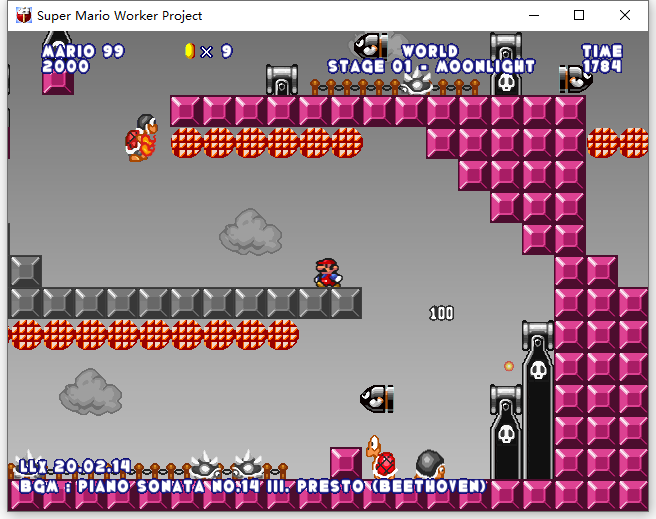656x519 pixels.
Task: Click the grey cannon at the pink platform's left end
Action: [282, 80]
